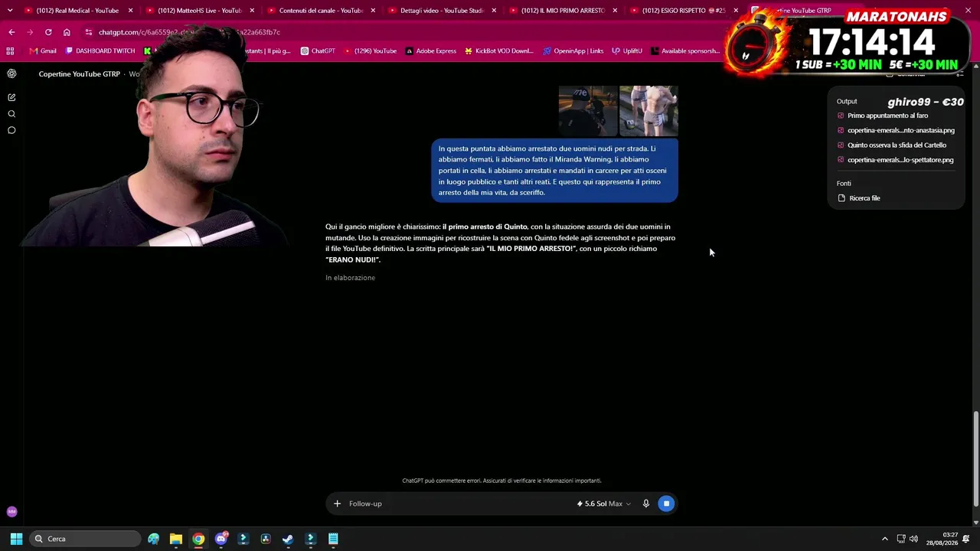Open File Explorer from the taskbar
This screenshot has height=551, width=980.
(176, 539)
